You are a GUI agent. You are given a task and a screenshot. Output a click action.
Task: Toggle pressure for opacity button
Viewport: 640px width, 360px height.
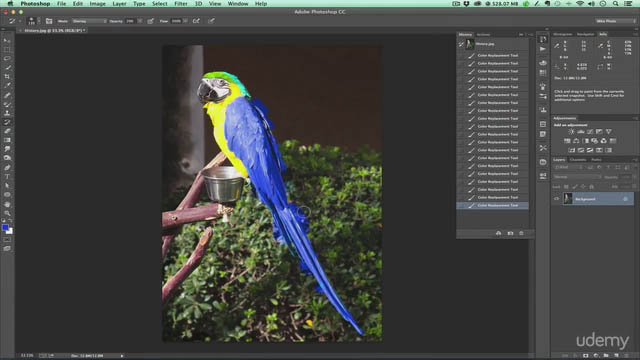151,21
